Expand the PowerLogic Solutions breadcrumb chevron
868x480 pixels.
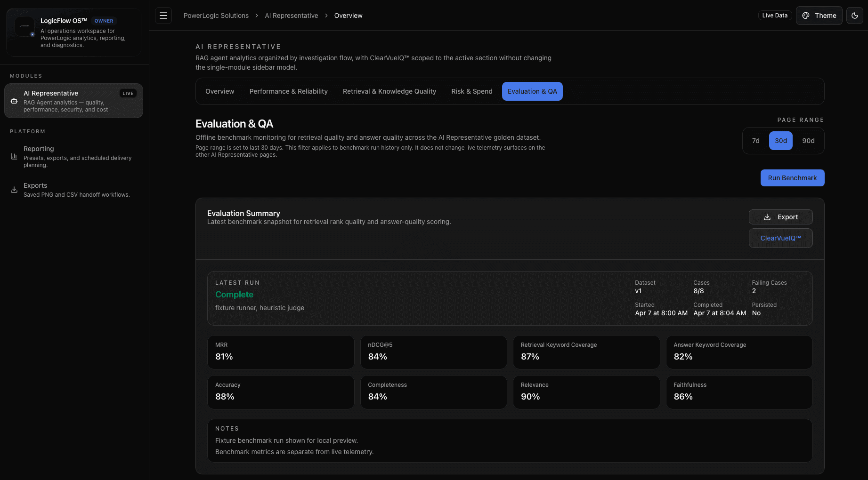tap(256, 16)
